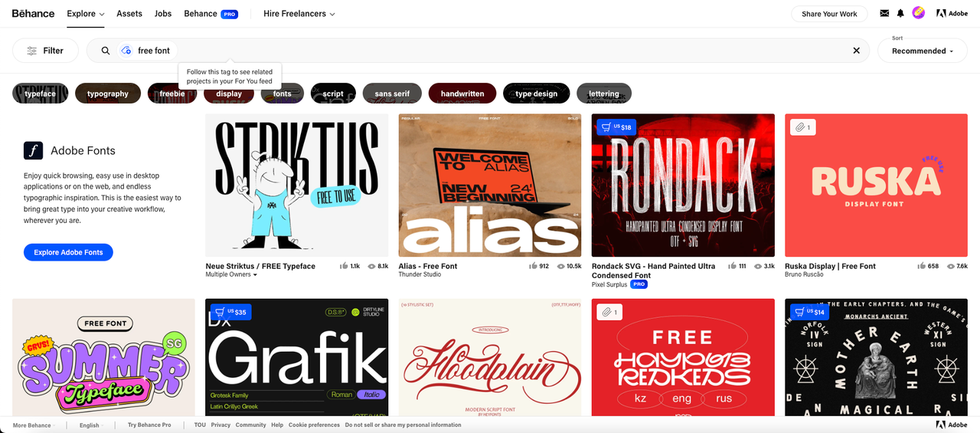The height and width of the screenshot is (433, 980).
Task: Click Explore Adobe Fonts button
Action: (68, 252)
